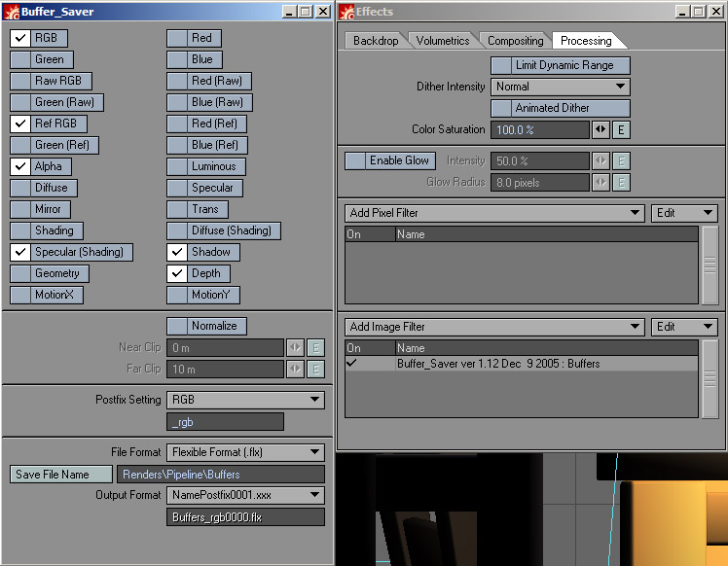Click Glow Radius slider arrows

click(601, 183)
